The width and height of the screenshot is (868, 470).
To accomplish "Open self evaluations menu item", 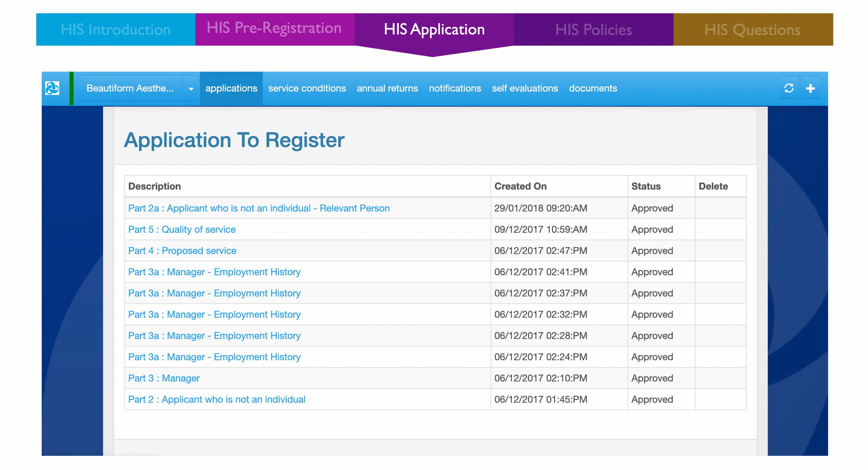I will pos(525,88).
